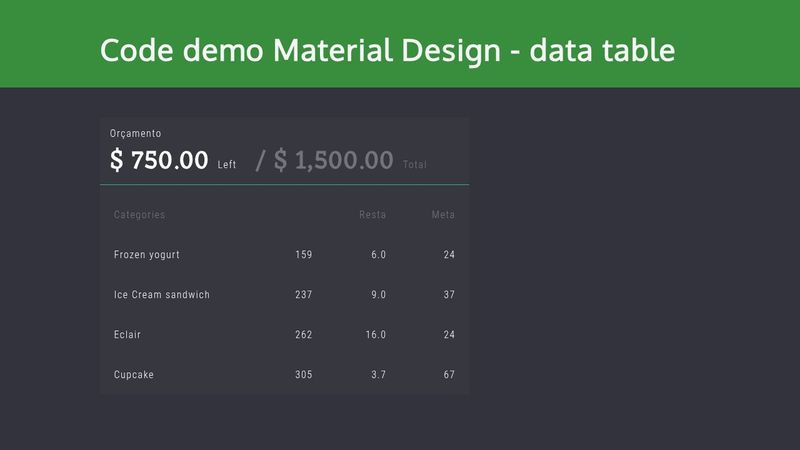Image resolution: width=800 pixels, height=450 pixels.
Task: Click the value 305 in Cupcake row
Action: pyautogui.click(x=304, y=375)
